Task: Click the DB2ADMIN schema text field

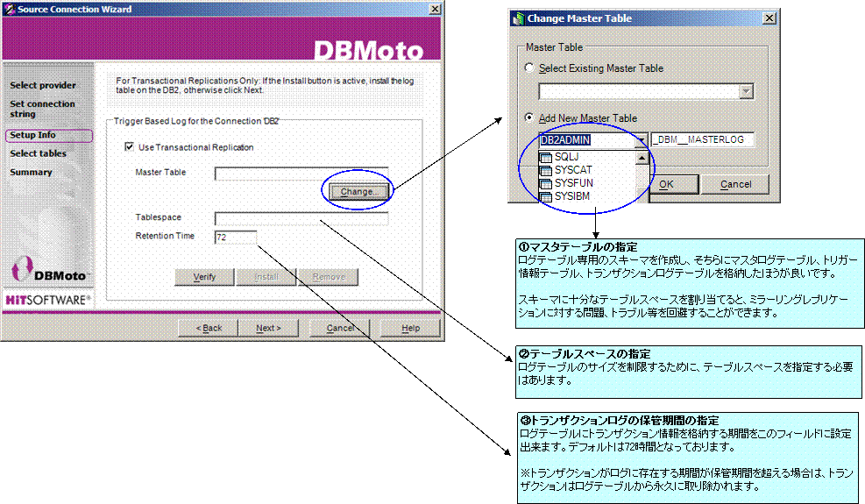Action: pos(587,140)
